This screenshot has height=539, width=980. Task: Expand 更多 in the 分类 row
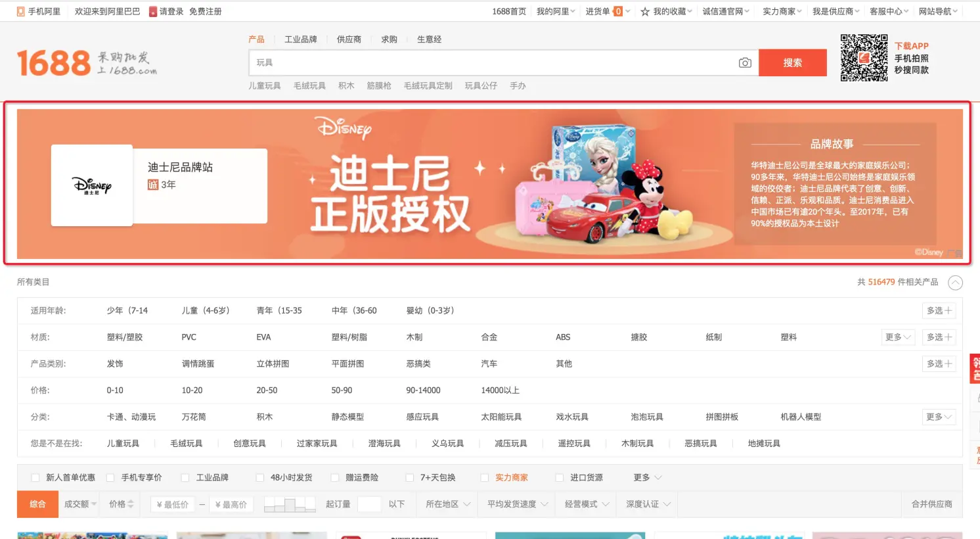[939, 417]
